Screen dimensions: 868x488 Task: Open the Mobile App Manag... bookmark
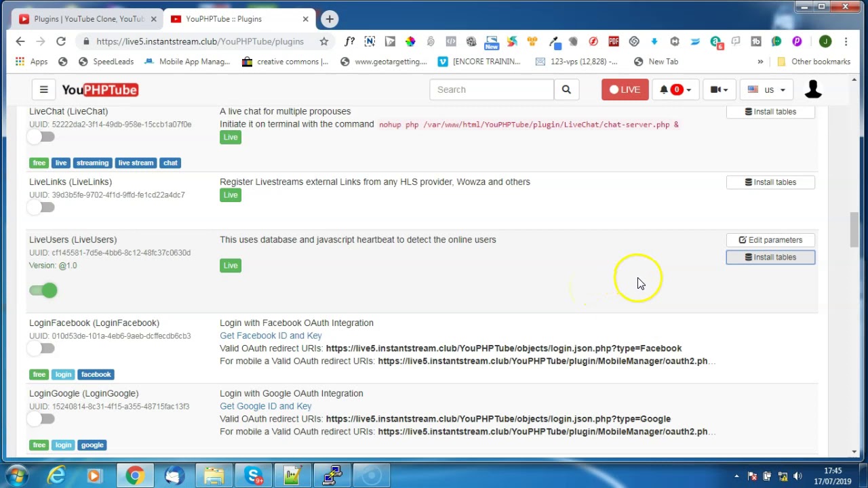186,62
